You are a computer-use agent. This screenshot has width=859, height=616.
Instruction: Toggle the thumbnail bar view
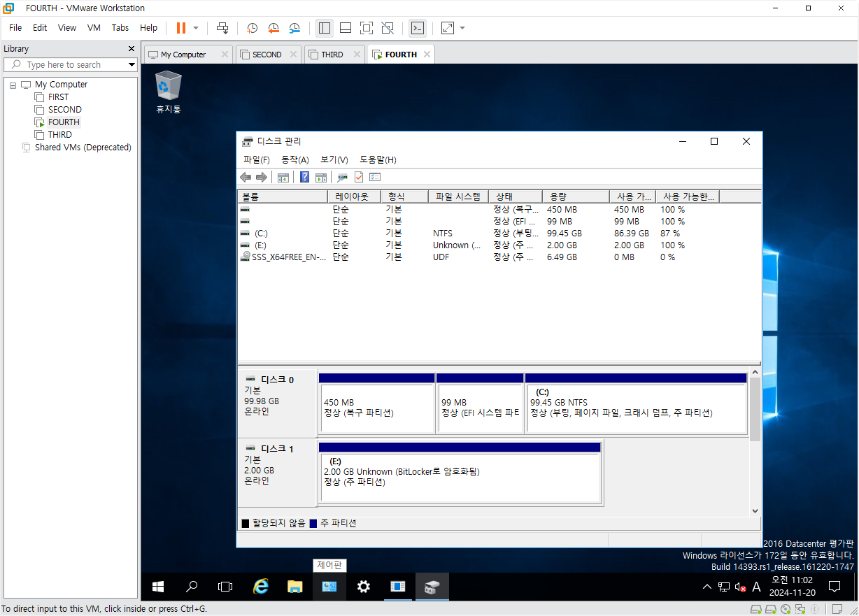346,28
